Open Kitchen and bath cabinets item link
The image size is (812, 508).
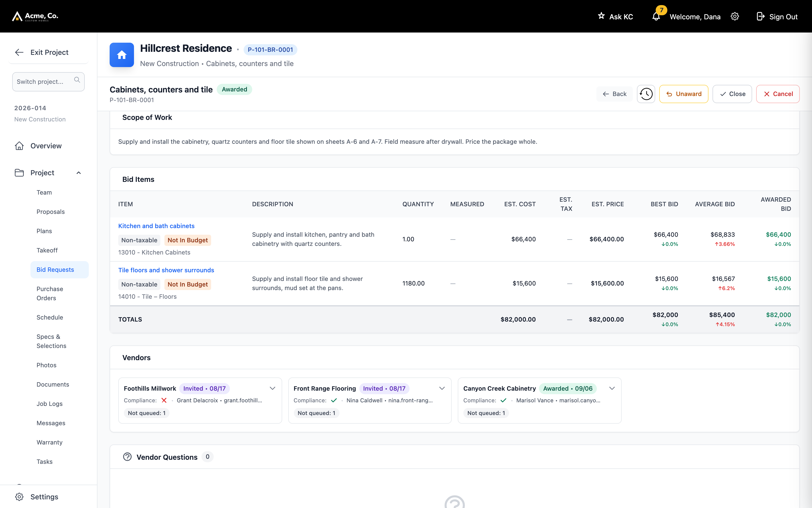click(x=156, y=226)
